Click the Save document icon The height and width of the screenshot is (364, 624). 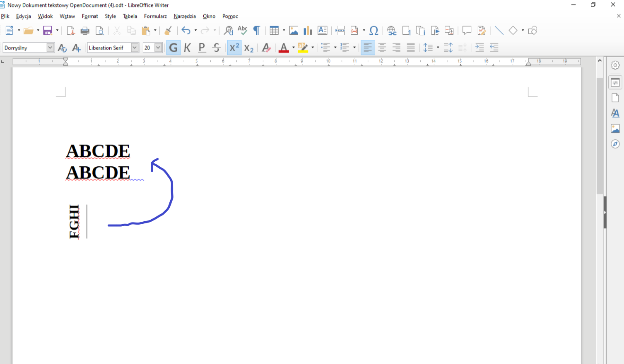48,31
